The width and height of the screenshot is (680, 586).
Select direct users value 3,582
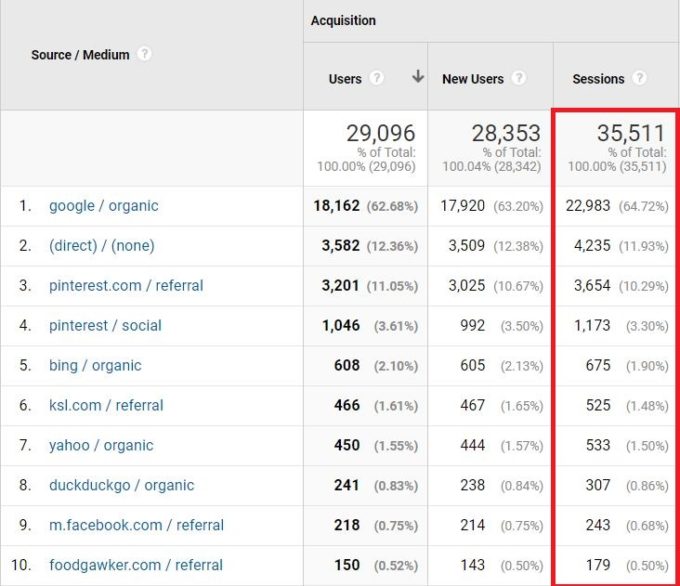coord(341,246)
